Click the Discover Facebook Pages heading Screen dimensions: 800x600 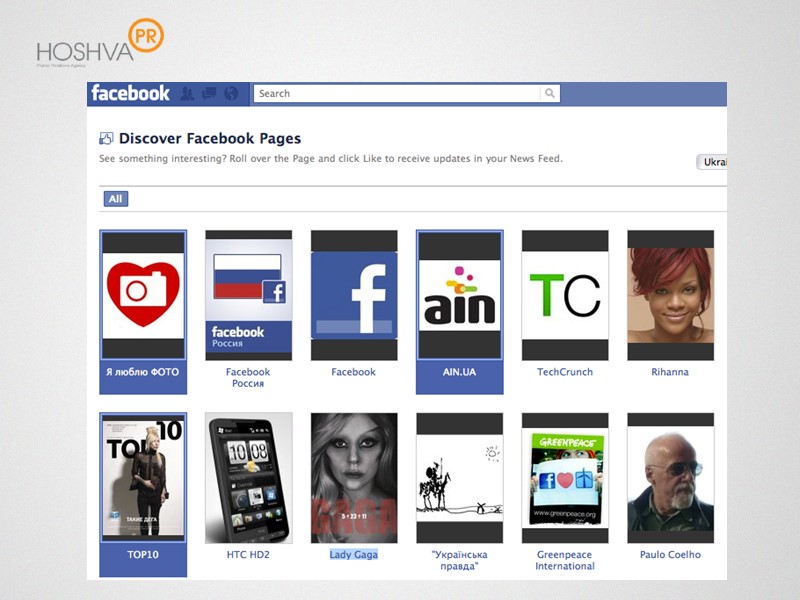pyautogui.click(x=210, y=138)
